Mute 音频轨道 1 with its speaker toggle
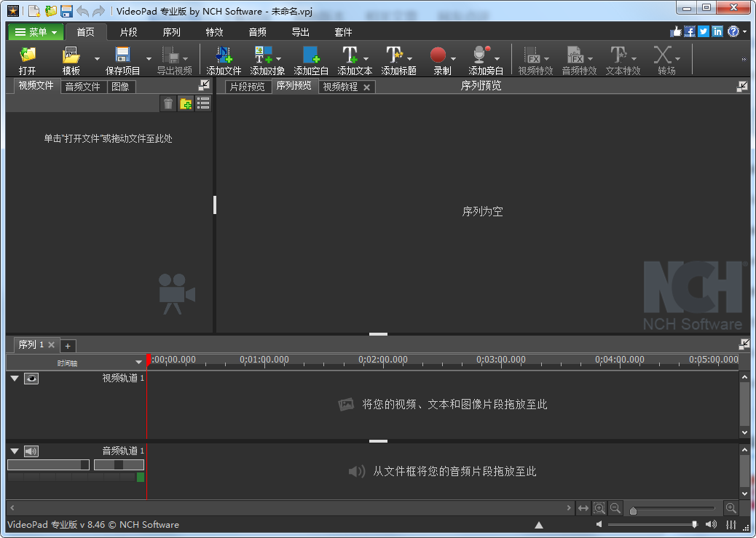Screen dimensions: 756x538 (x=31, y=451)
